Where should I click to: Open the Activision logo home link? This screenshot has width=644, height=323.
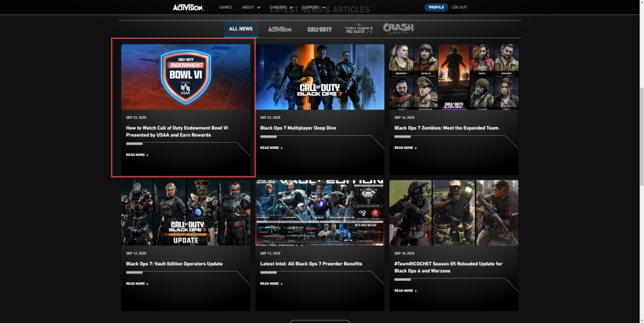[x=188, y=8]
